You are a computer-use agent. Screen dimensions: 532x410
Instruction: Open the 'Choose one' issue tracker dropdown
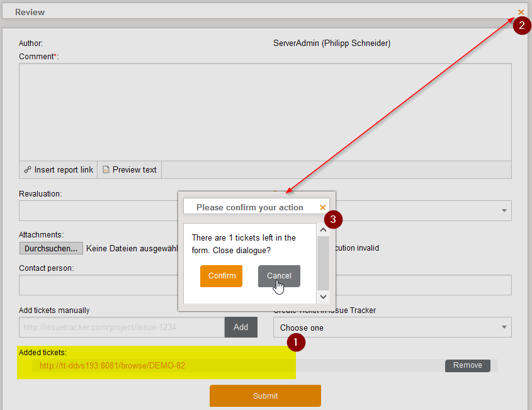pos(392,327)
